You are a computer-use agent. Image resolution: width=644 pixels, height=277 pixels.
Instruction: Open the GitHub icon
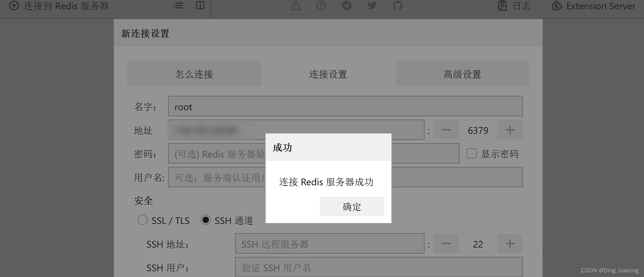pos(398,5)
